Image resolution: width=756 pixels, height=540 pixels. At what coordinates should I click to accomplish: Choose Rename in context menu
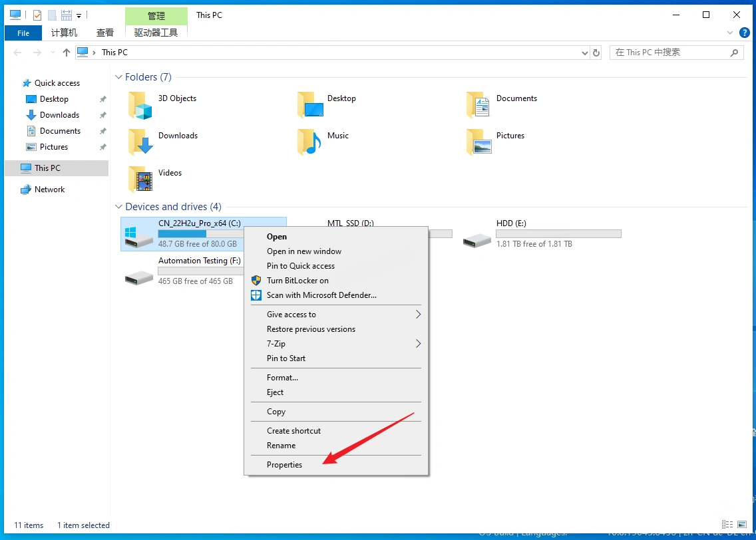[x=336, y=446]
